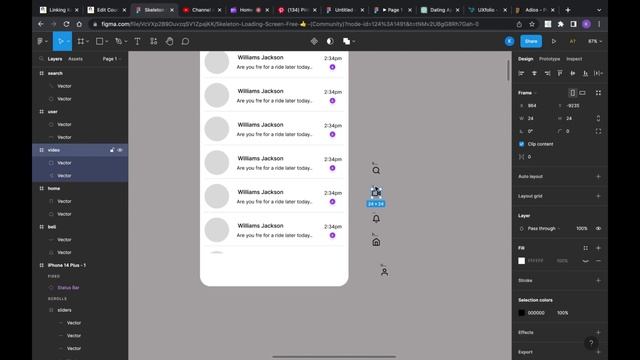The width and height of the screenshot is (640, 360).
Task: Remove the fill with minus icon
Action: tap(598, 261)
